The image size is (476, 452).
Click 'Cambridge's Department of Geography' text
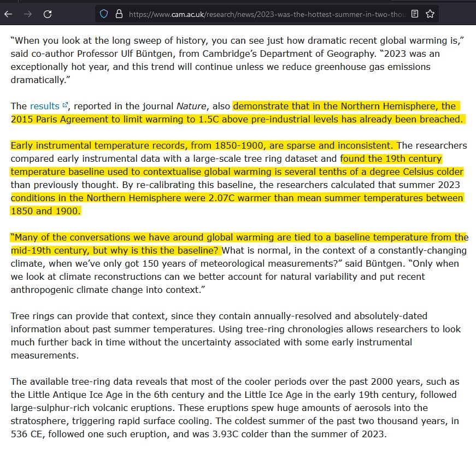pos(289,54)
